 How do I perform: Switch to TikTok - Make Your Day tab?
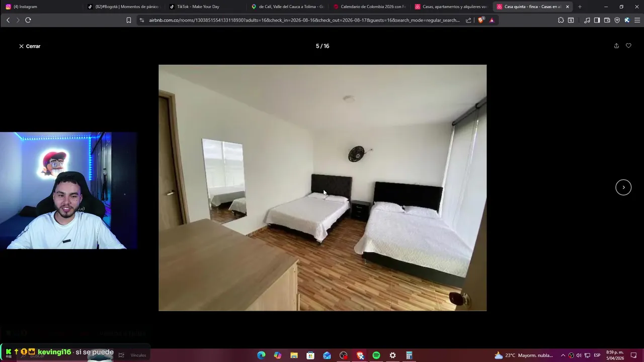205,7
